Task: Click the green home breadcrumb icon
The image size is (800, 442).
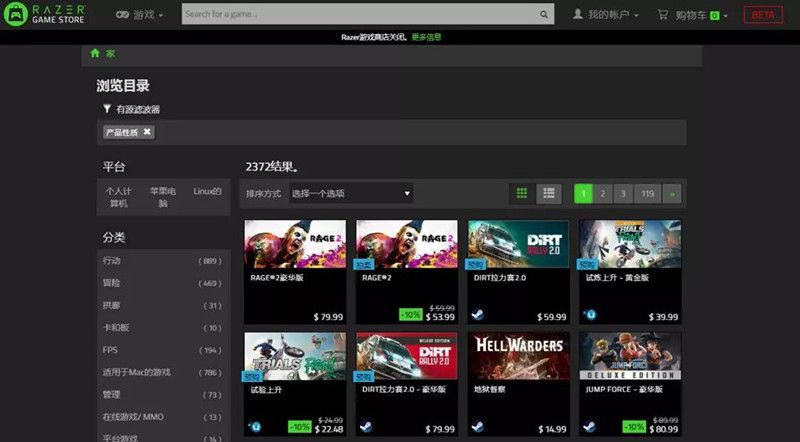Action: tap(95, 53)
